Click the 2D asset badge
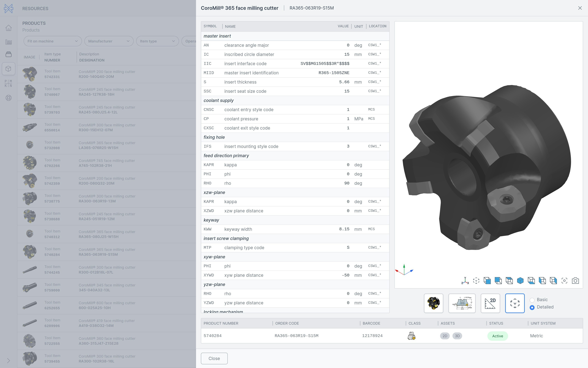The width and height of the screenshot is (588, 368). [445, 336]
